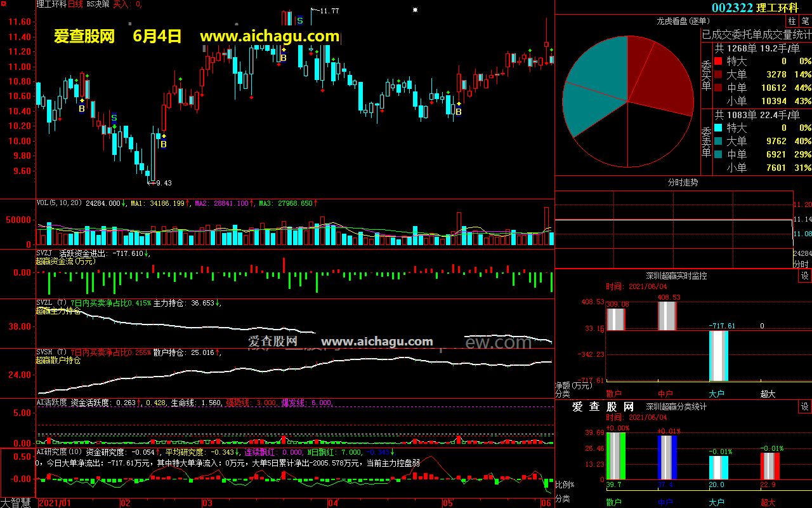This screenshot has width=812, height=508.
Task: Select the AI活跃度 indicator label
Action: (51, 403)
